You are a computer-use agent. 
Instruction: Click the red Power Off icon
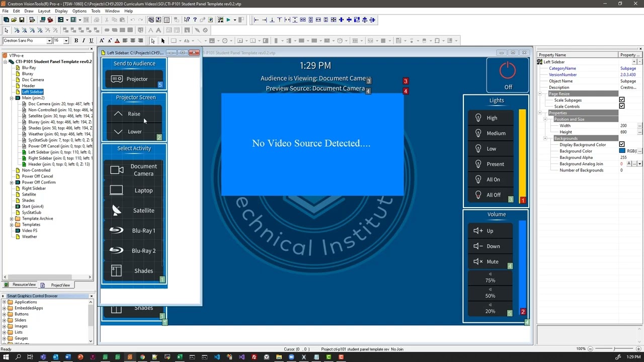(x=508, y=71)
